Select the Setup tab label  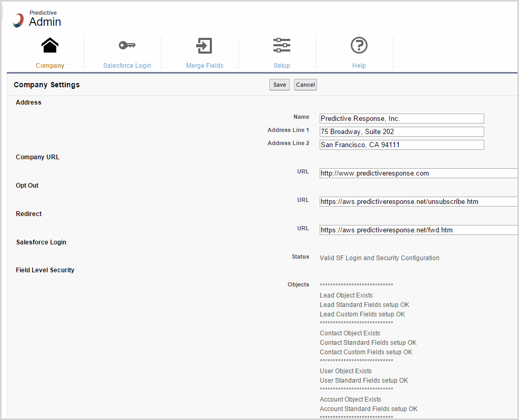pos(282,66)
